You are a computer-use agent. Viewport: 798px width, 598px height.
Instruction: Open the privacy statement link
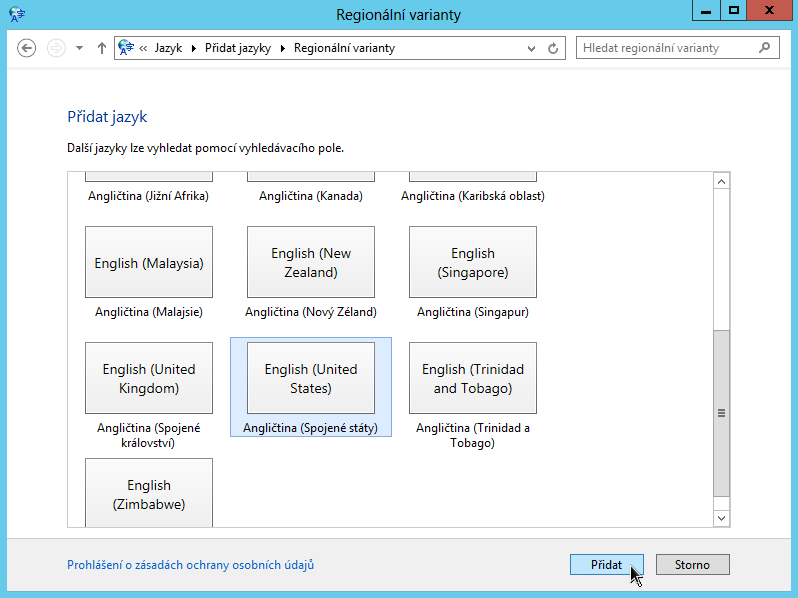[190, 565]
